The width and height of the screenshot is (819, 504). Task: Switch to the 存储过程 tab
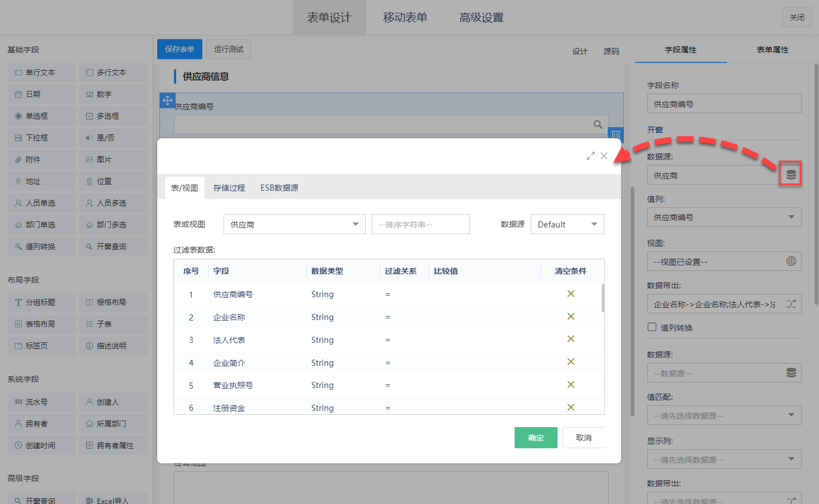click(229, 188)
